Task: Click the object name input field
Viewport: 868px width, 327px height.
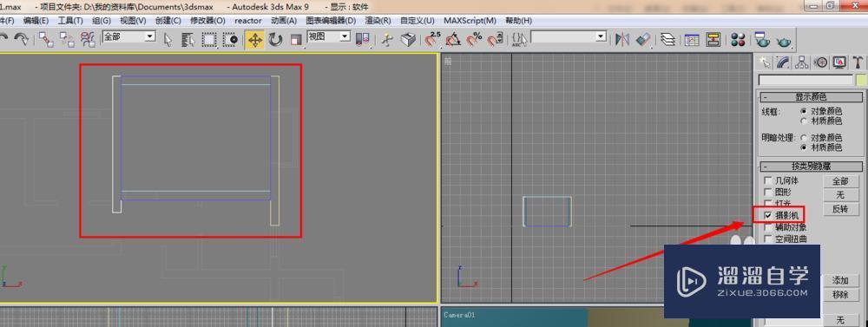Action: click(806, 80)
